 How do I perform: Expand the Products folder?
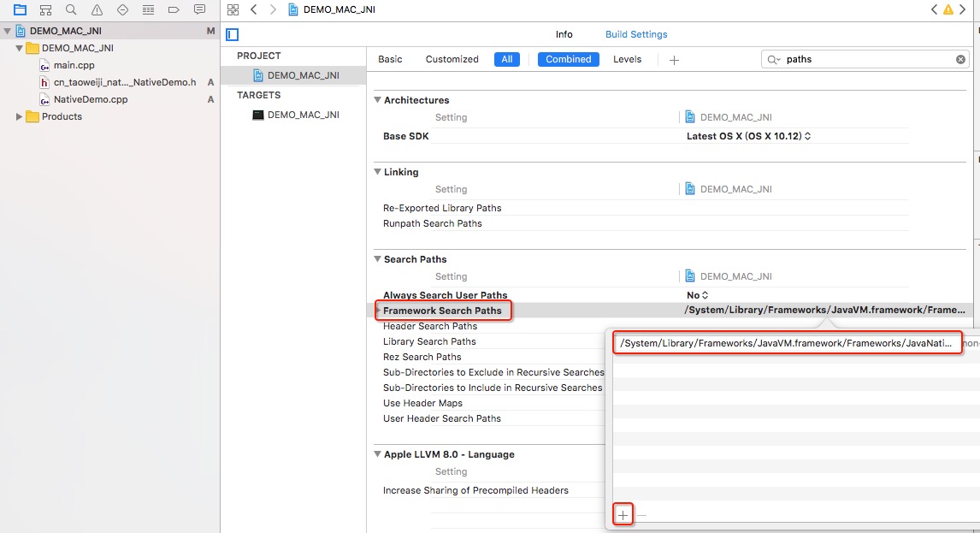pos(19,116)
